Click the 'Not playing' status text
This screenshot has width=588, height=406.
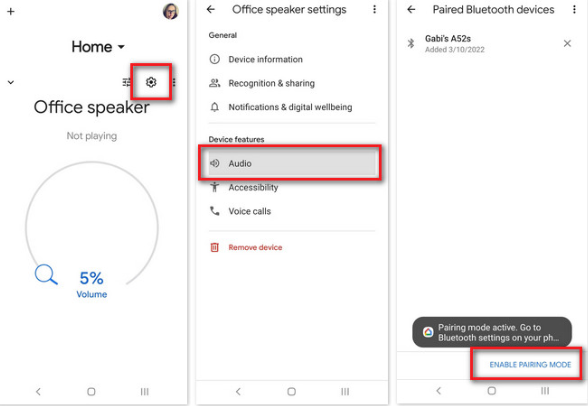coord(92,136)
